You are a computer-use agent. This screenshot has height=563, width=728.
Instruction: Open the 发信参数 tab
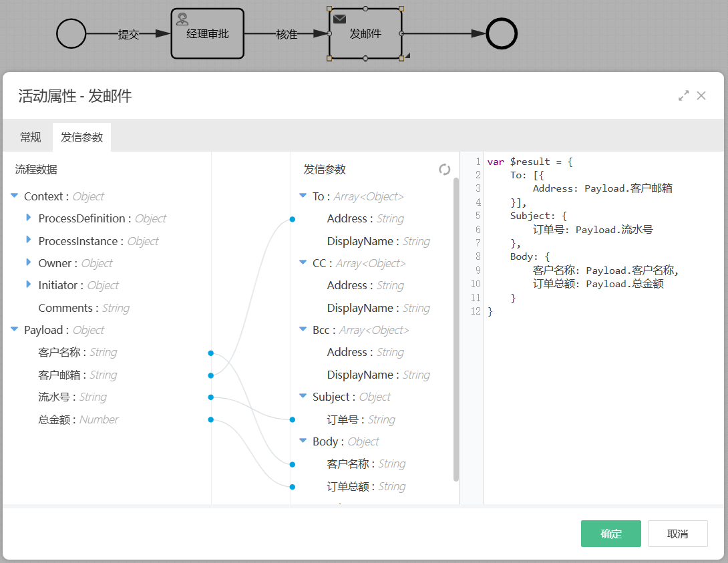[81, 138]
